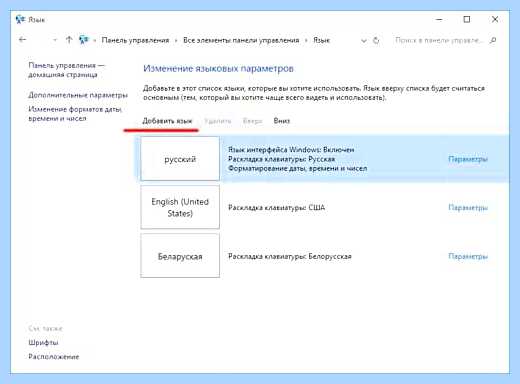
Task: Maximize the Язык window
Action: pos(467,20)
